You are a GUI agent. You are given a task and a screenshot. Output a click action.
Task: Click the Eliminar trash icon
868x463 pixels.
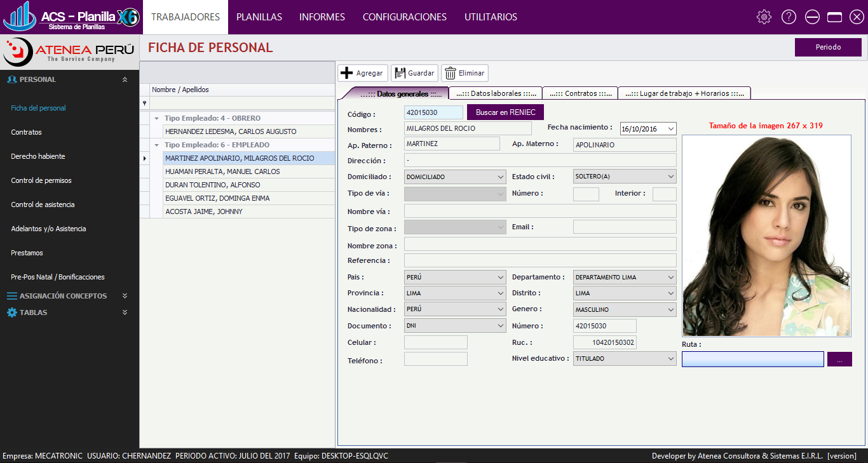tap(450, 73)
